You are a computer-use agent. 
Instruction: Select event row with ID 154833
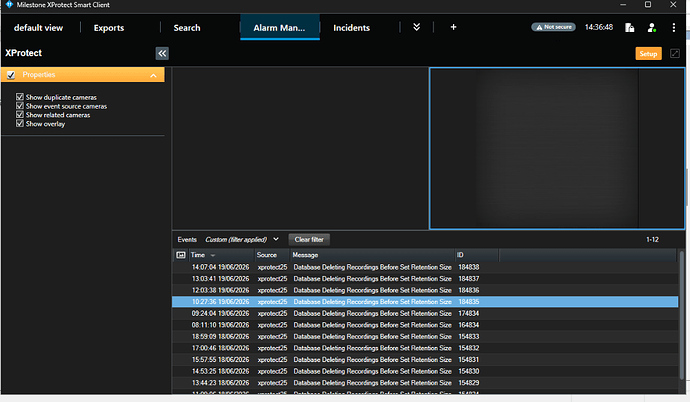pyautogui.click(x=425, y=336)
